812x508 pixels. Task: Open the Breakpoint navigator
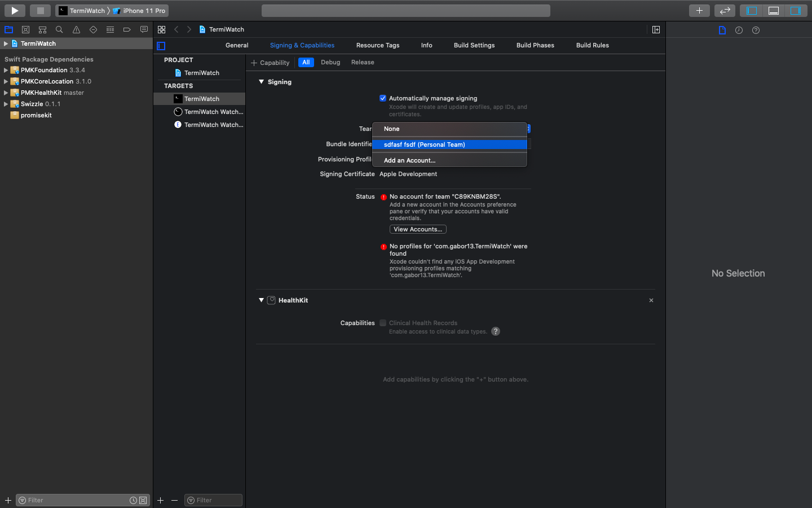click(x=127, y=29)
